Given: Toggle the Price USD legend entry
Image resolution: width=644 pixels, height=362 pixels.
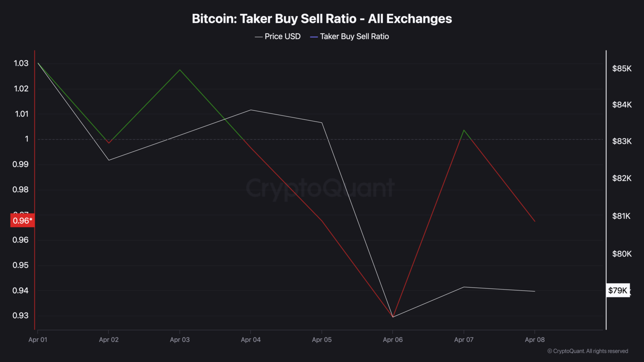Looking at the screenshot, I should point(278,37).
